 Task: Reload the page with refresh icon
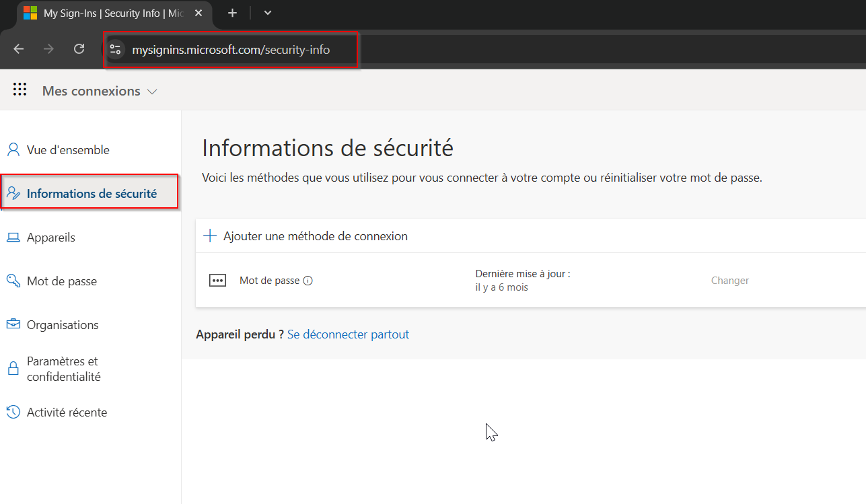click(79, 49)
